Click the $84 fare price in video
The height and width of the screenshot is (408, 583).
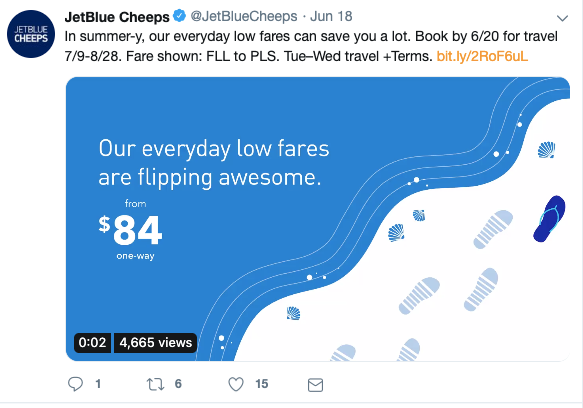(131, 230)
